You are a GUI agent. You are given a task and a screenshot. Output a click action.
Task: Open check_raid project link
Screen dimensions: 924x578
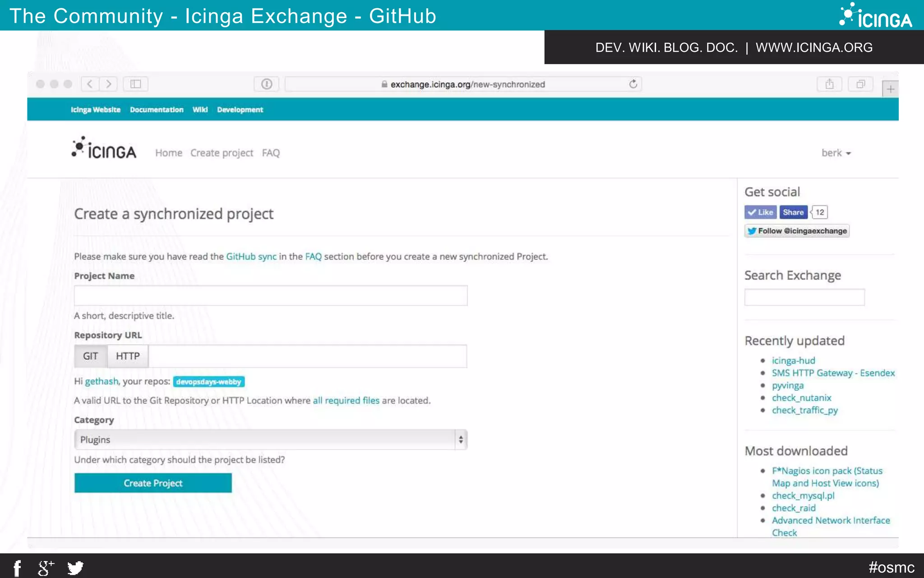pyautogui.click(x=794, y=508)
